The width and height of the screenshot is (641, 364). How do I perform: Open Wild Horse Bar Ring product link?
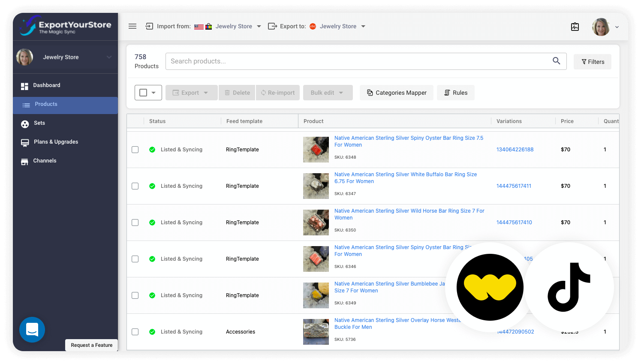pos(409,214)
